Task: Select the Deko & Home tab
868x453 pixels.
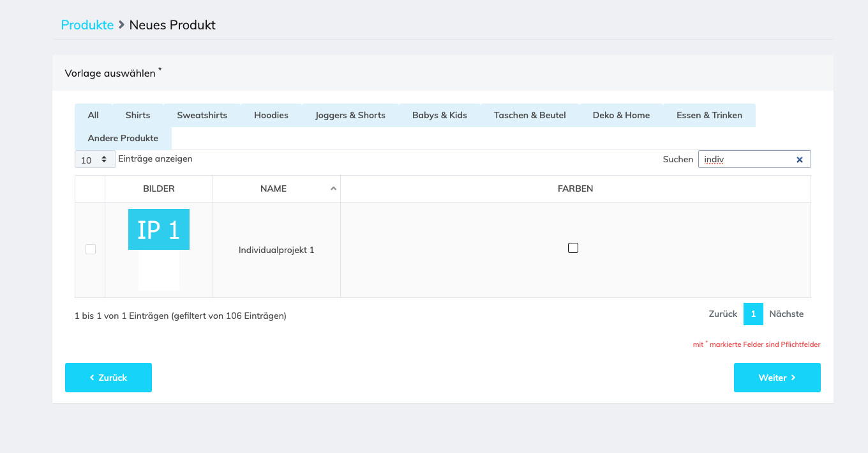Action: 621,115
